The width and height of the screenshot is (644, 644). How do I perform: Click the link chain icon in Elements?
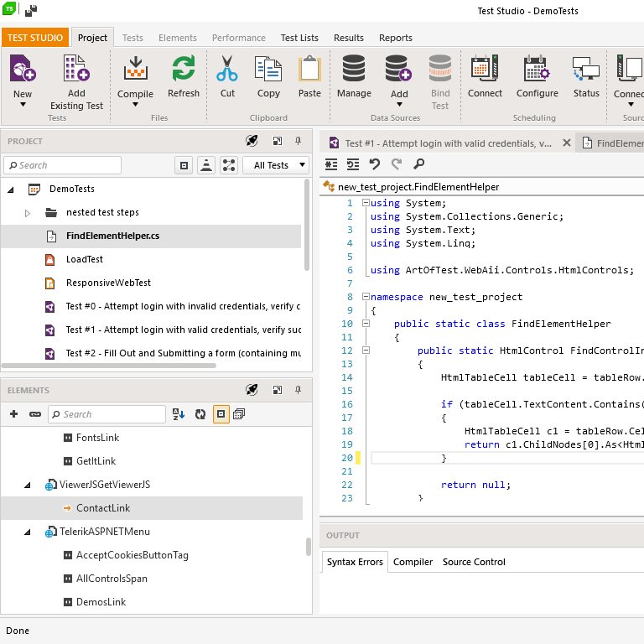35,414
